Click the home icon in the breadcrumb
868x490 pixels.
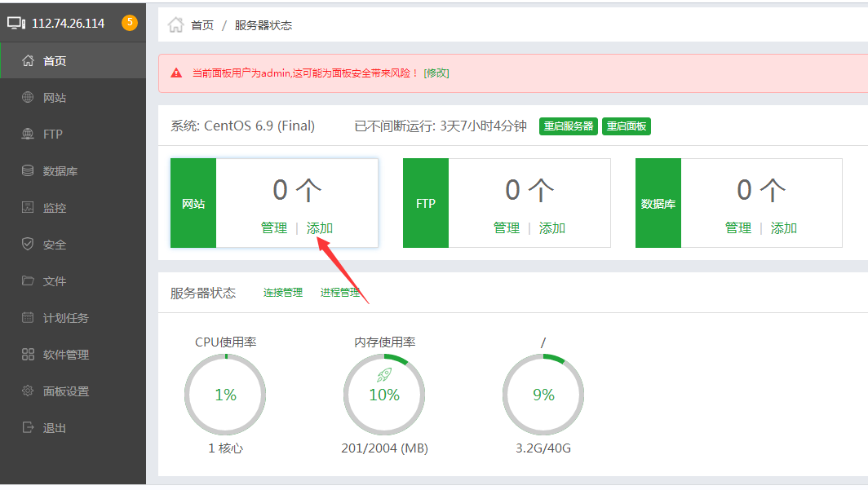(x=175, y=25)
